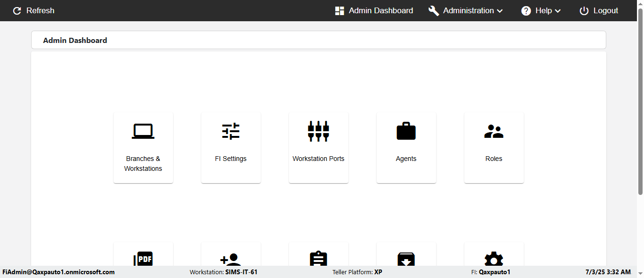The image size is (644, 278).
Task: Click the Administration wrench icon
Action: click(434, 11)
